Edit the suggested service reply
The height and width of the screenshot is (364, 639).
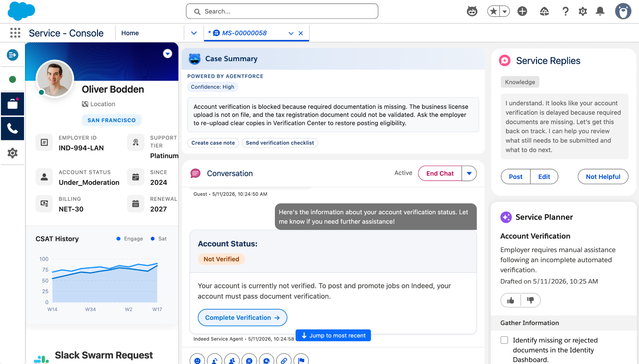pyautogui.click(x=544, y=177)
